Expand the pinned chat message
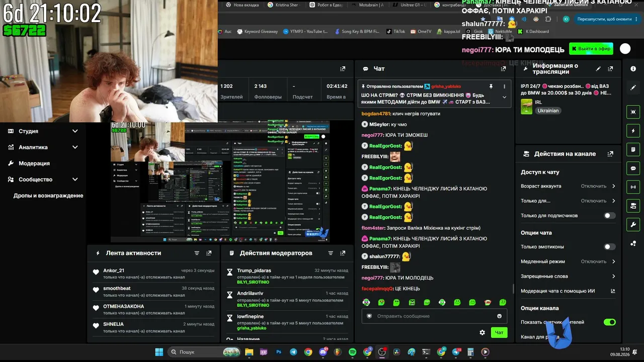Viewport: 644px width, 362px height. [504, 98]
